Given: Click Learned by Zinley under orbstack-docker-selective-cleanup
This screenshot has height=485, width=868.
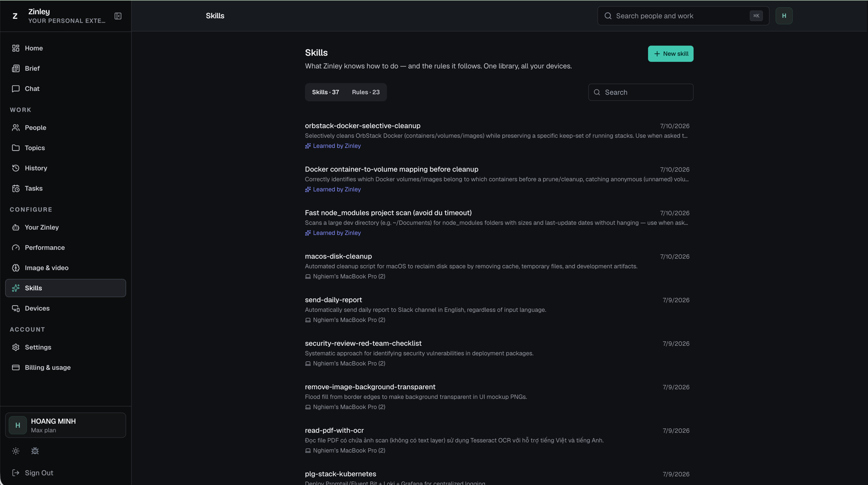Looking at the screenshot, I should click(x=337, y=146).
